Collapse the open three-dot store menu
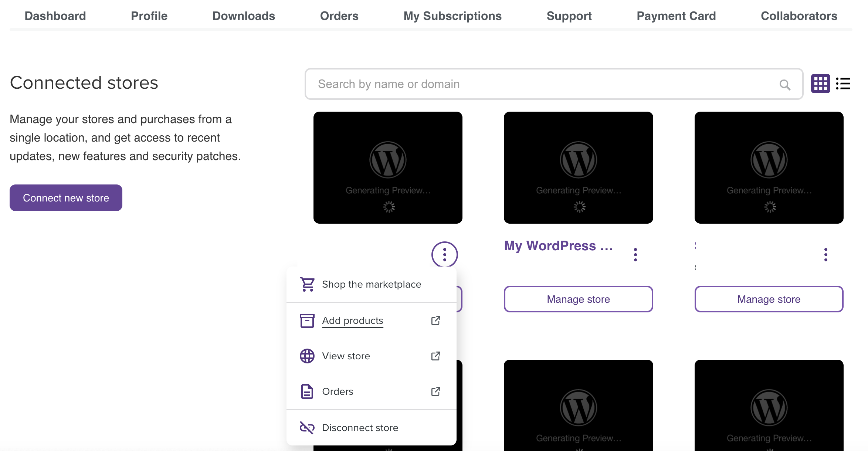The image size is (868, 451). pos(444,254)
